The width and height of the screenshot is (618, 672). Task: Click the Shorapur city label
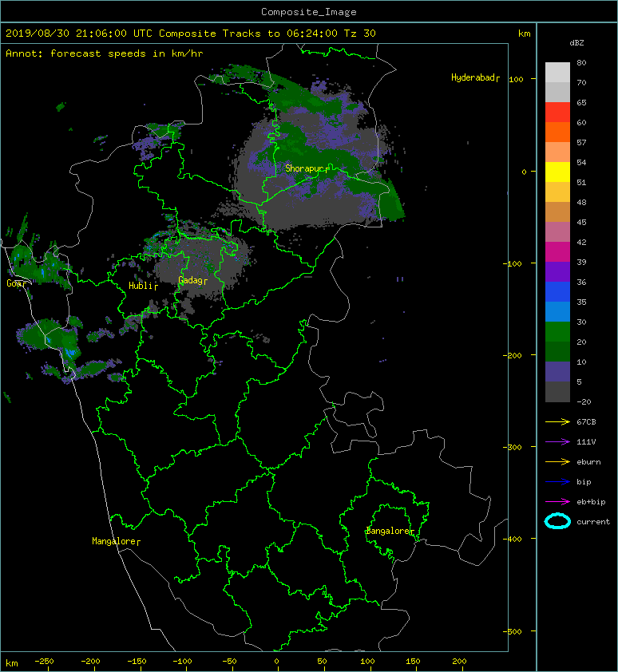pos(304,168)
